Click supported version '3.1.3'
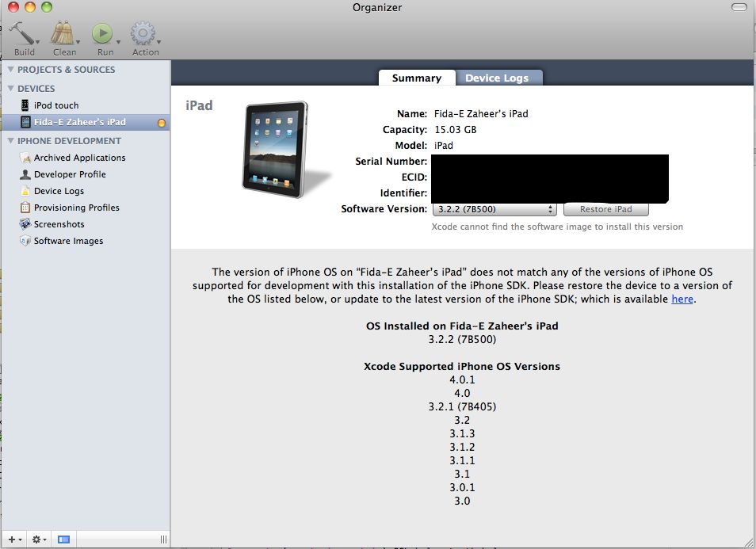The width and height of the screenshot is (756, 549). click(x=462, y=434)
